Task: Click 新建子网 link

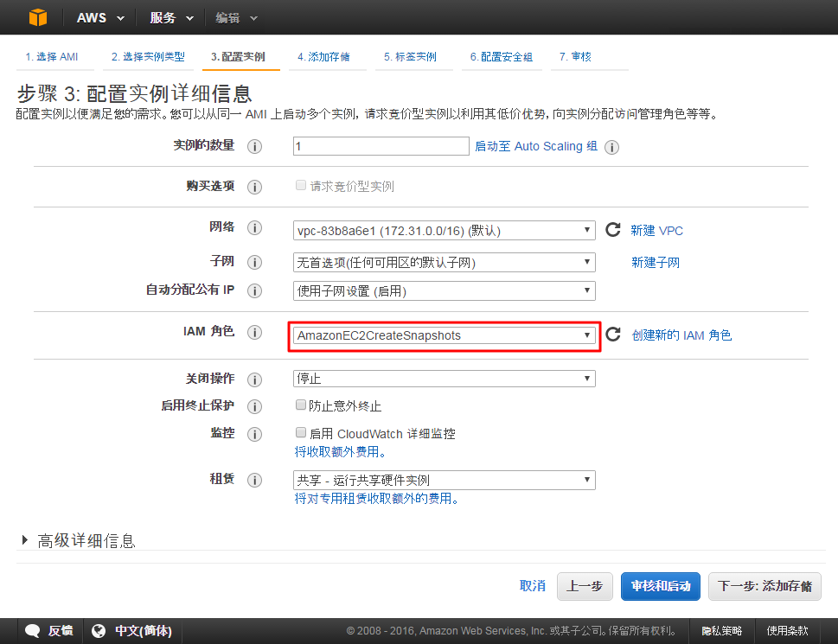Action: click(x=656, y=262)
